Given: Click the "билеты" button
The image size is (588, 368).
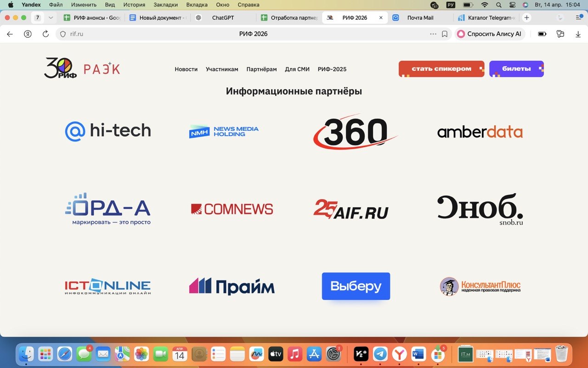Looking at the screenshot, I should point(516,69).
